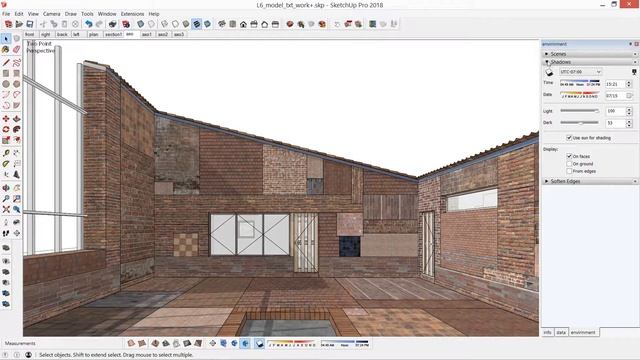Enable From edges shadow display
This screenshot has width=640, height=360.
(x=569, y=171)
